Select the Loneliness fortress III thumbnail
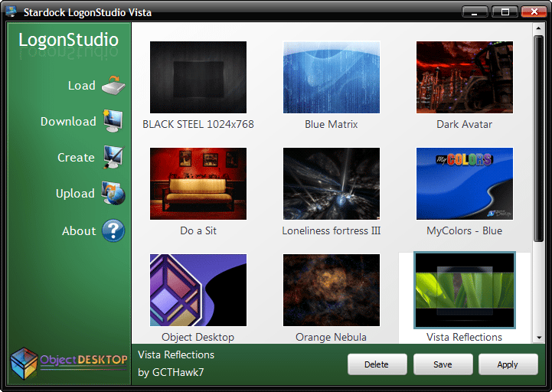Viewport: 552px width, 392px height. [332, 184]
